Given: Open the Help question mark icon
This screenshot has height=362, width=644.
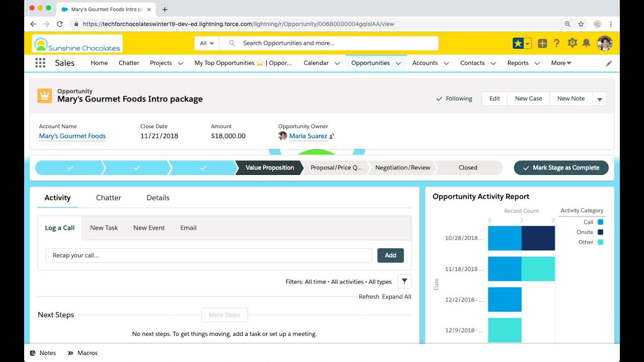Looking at the screenshot, I should pos(556,43).
